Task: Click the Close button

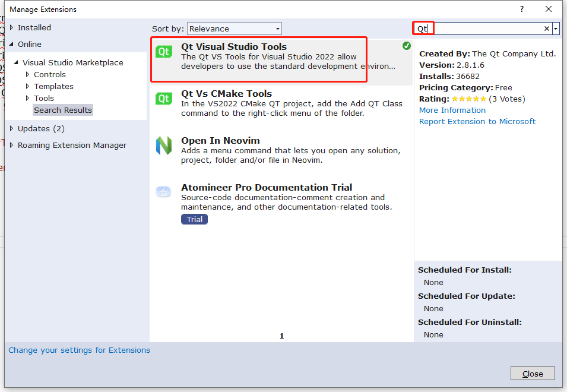Action: coord(533,374)
